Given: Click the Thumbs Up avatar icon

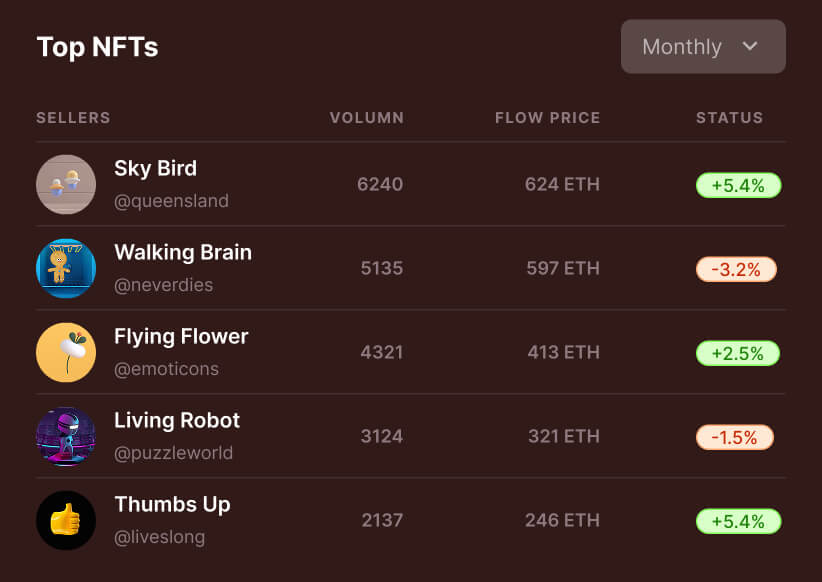Looking at the screenshot, I should click(x=66, y=520).
